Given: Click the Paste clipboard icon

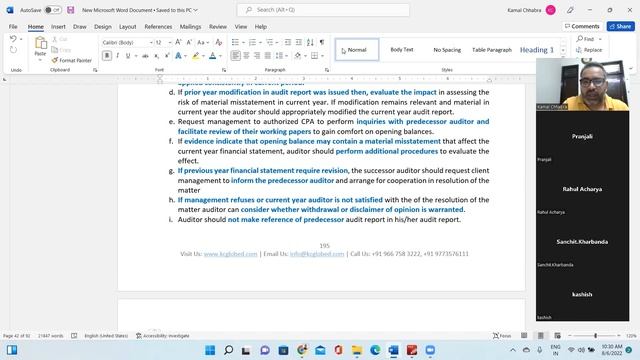Looking at the screenshot, I should pyautogui.click(x=40, y=43).
